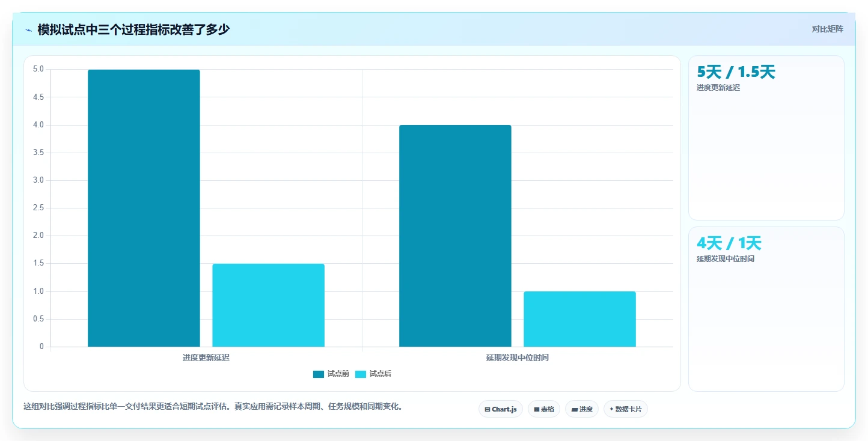This screenshot has width=868, height=441.
Task: Click the 延期发现中位时间 x-axis label
Action: pos(518,357)
